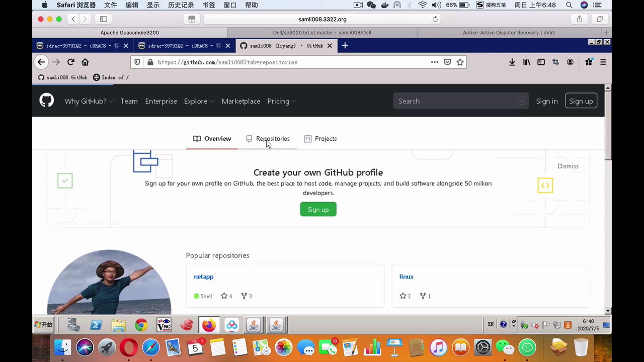Open a new Firefox tab with plus

[345, 45]
